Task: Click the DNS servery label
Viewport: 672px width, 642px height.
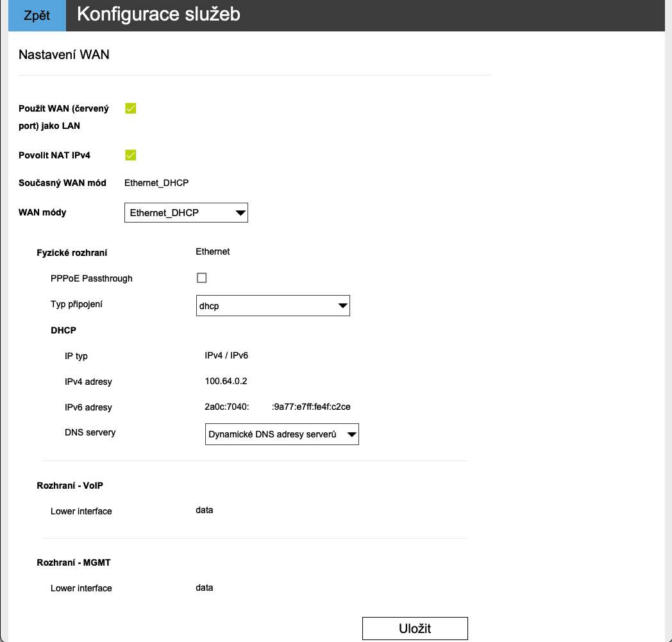Action: [x=90, y=432]
